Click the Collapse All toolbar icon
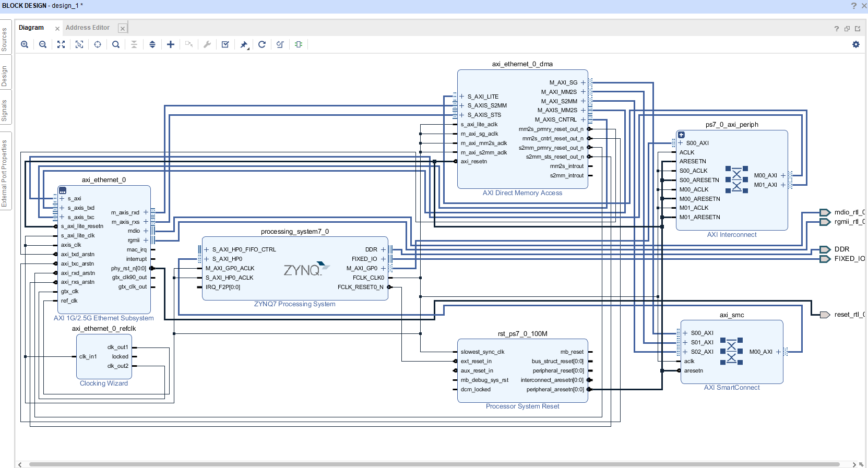Viewport: 868px width, 468px height. pos(134,44)
